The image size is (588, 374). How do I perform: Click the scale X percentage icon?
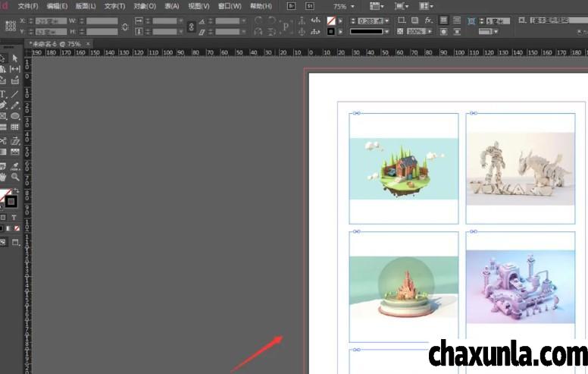tap(139, 21)
